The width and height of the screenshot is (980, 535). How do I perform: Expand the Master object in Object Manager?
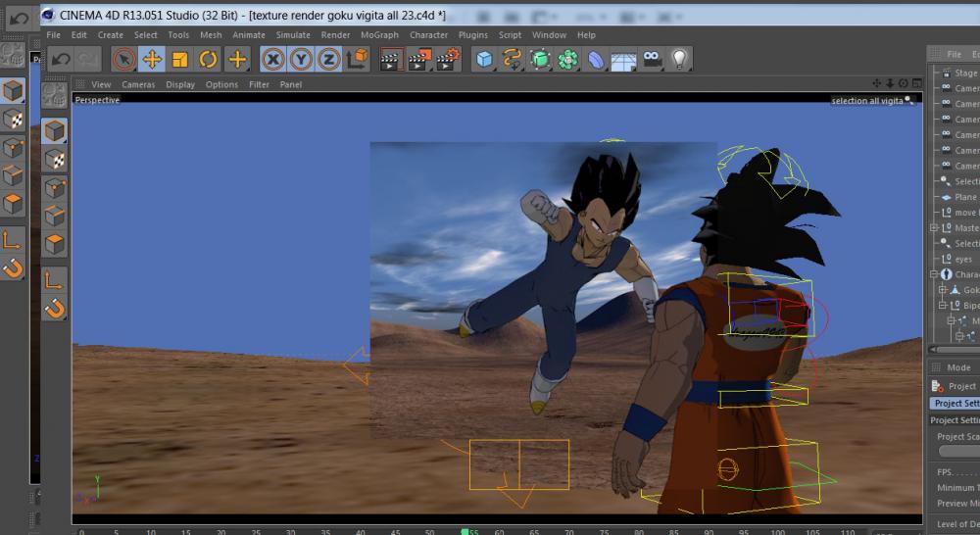click(934, 228)
